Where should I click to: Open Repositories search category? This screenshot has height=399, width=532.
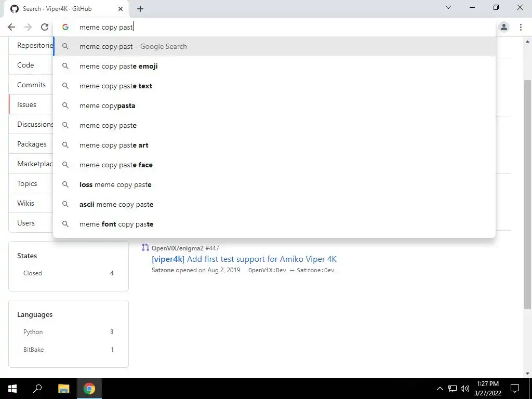click(x=31, y=46)
